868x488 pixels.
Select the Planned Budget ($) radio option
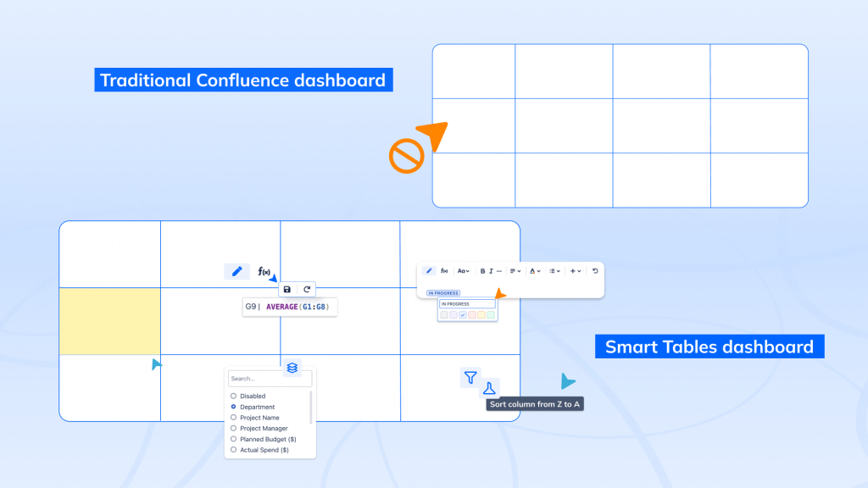[234, 440]
